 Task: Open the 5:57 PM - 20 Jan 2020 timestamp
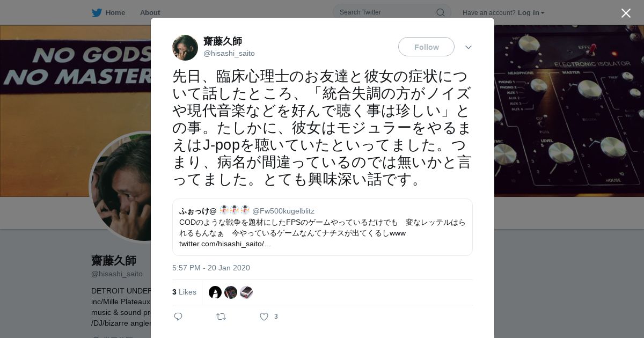click(211, 268)
